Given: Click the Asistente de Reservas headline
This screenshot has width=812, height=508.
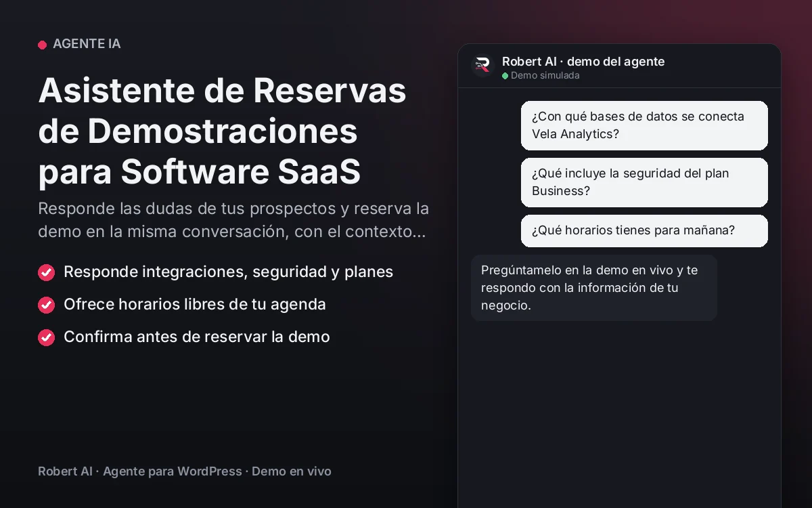Looking at the screenshot, I should point(223,131).
